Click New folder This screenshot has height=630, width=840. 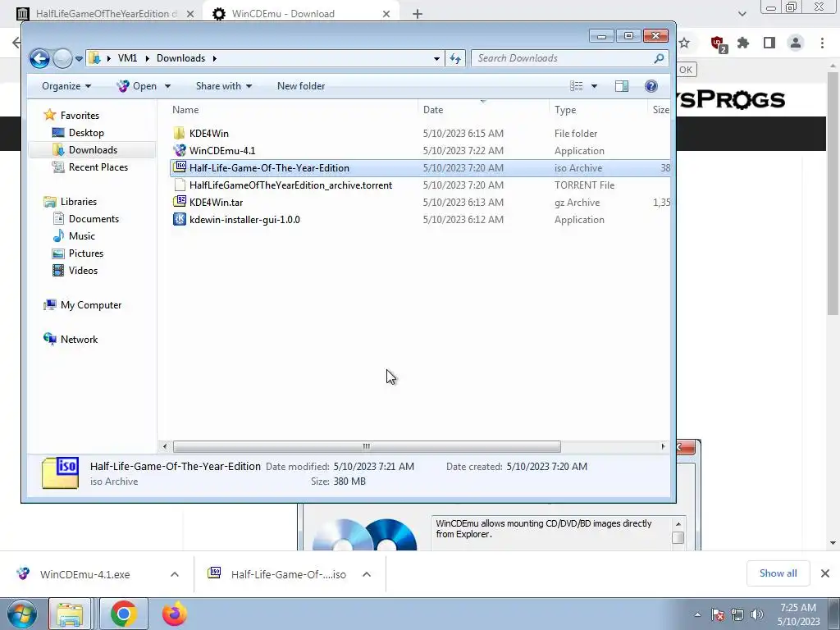pos(301,86)
